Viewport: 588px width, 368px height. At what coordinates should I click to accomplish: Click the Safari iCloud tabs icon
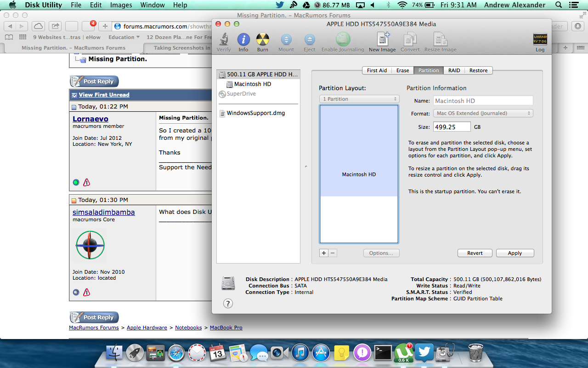(x=38, y=26)
